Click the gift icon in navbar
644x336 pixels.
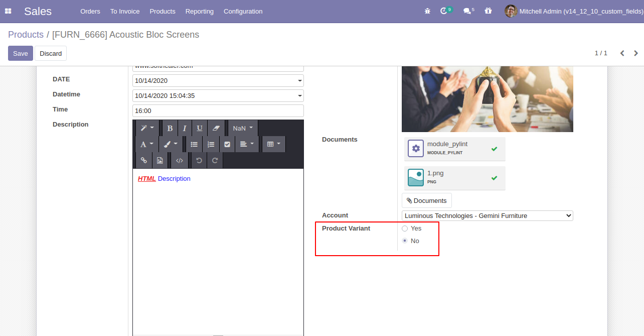(489, 11)
